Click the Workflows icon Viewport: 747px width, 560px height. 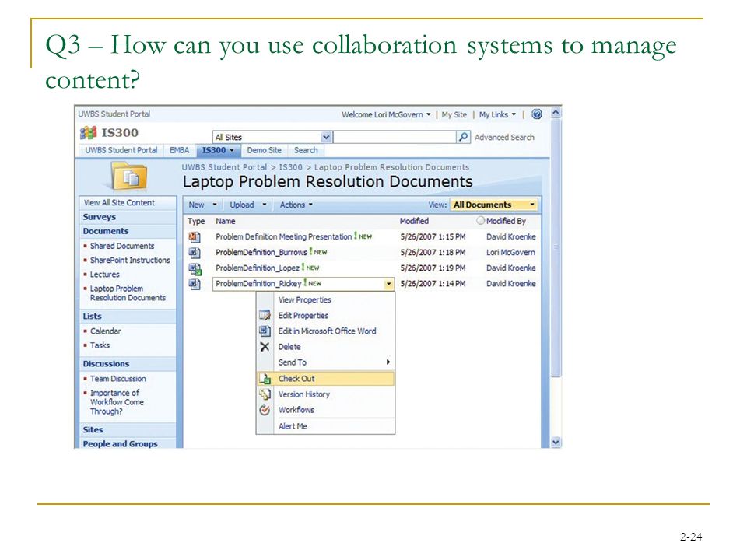pos(265,410)
